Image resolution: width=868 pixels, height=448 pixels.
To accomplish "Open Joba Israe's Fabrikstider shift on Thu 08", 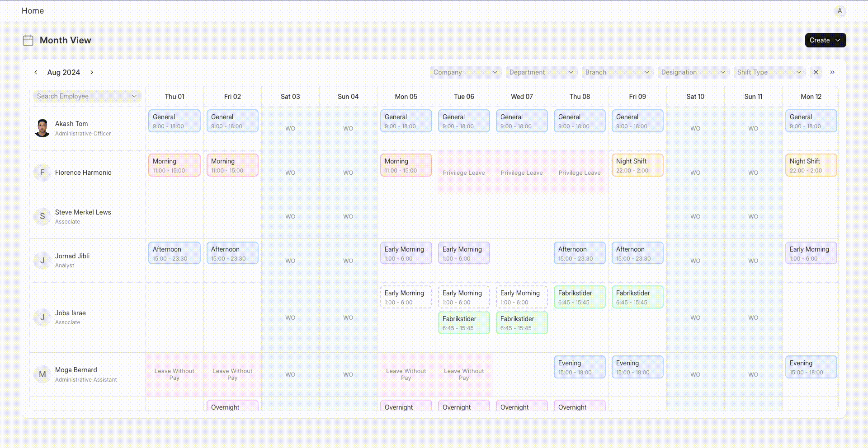I will point(579,297).
